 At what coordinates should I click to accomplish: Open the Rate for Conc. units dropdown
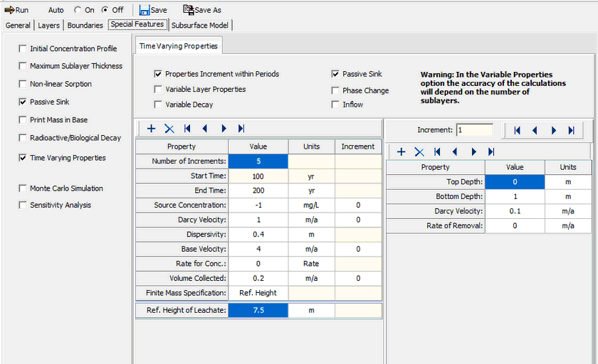311,264
